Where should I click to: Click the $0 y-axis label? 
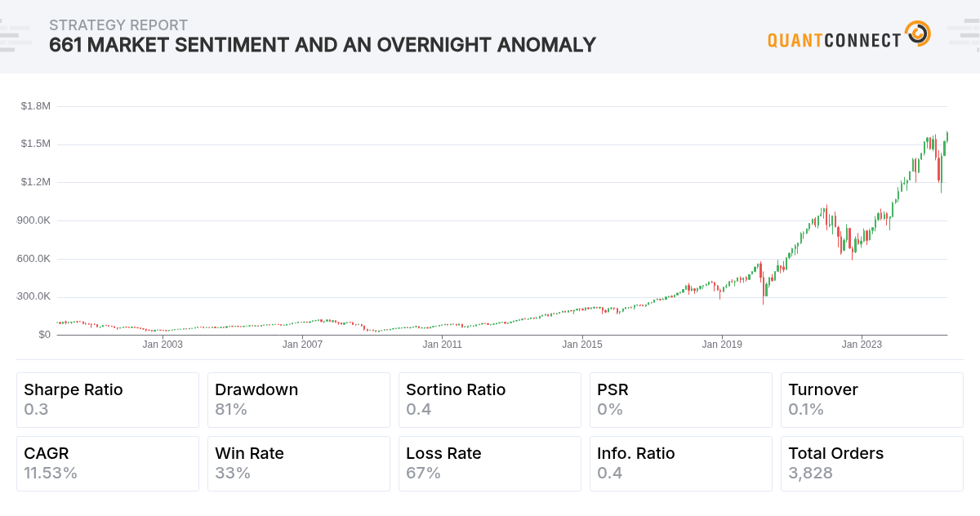[x=44, y=335]
